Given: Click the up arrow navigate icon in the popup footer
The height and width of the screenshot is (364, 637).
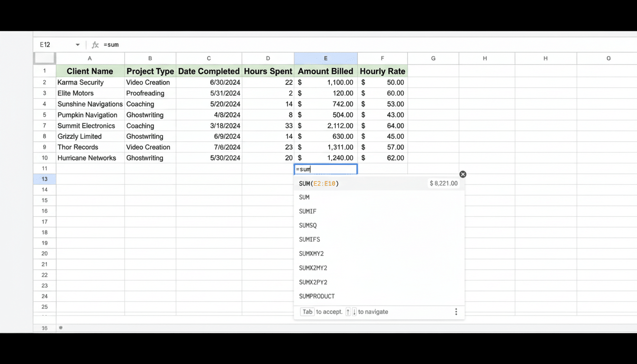Looking at the screenshot, I should [x=347, y=312].
